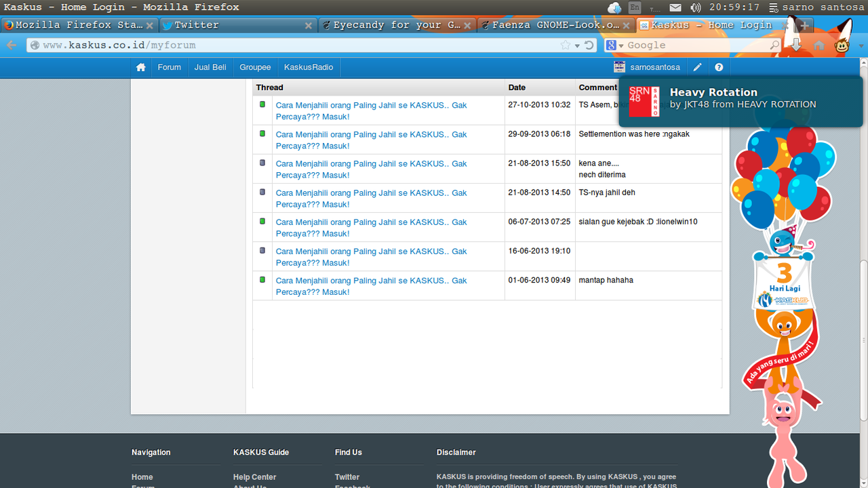Click status icon of 01-06-2013 thread

(x=262, y=279)
